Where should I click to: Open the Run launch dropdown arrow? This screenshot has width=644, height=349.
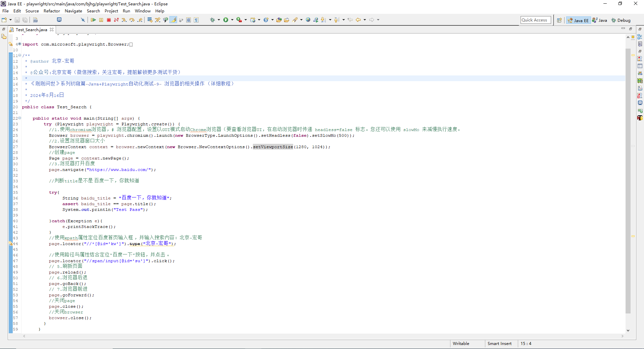[x=232, y=20]
